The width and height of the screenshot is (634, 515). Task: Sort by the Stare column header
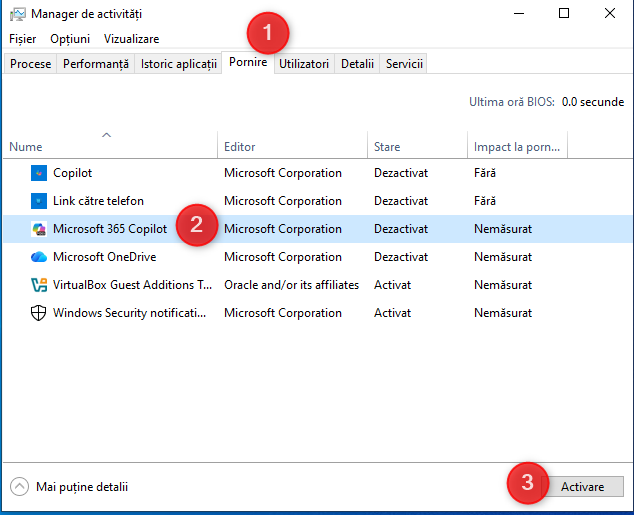pyautogui.click(x=417, y=147)
